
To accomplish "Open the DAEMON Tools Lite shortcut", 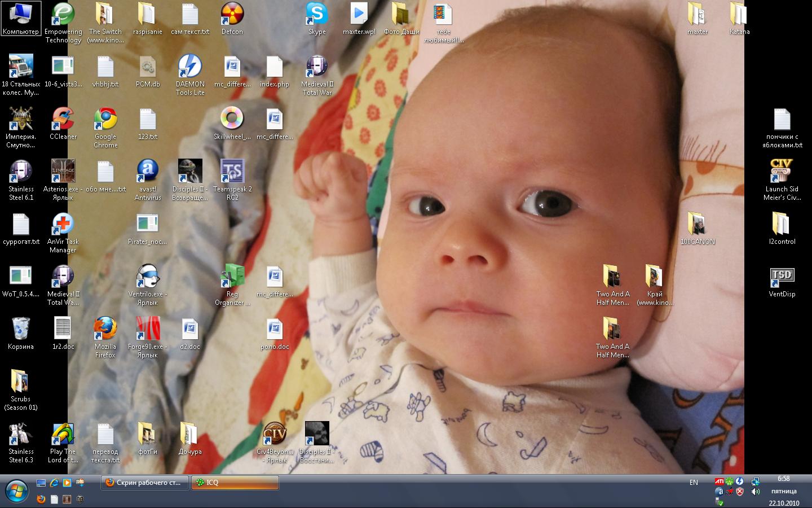I will [190, 67].
